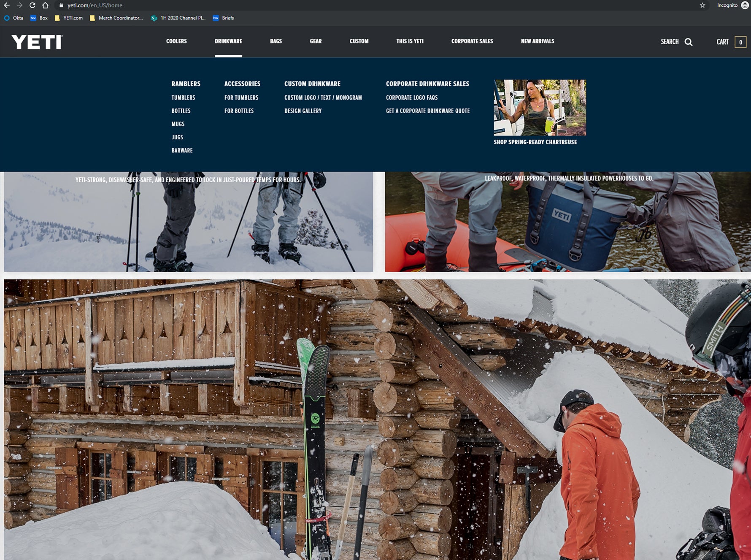Go to Barware
Image resolution: width=751 pixels, height=560 pixels.
point(182,150)
